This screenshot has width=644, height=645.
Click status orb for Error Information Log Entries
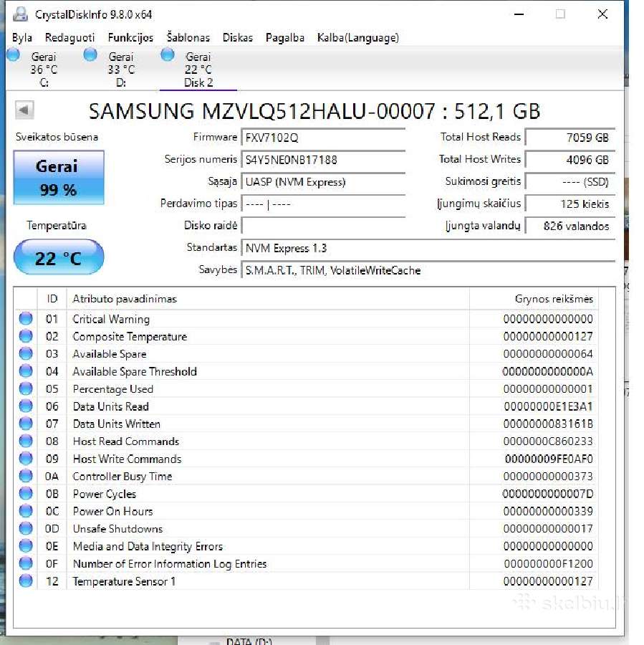26,563
